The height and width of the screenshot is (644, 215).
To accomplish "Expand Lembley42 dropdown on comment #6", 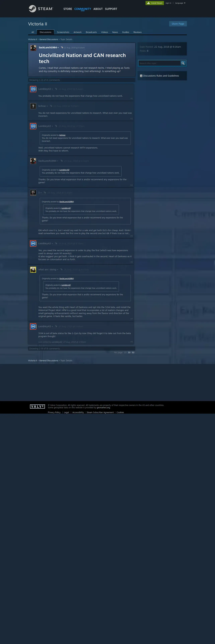I will click(x=52, y=243).
